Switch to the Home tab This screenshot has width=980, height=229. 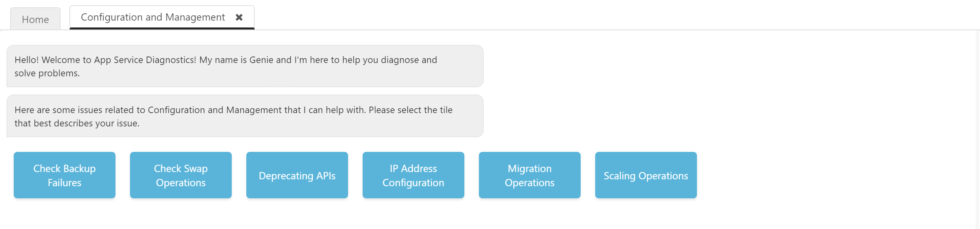[x=35, y=19]
